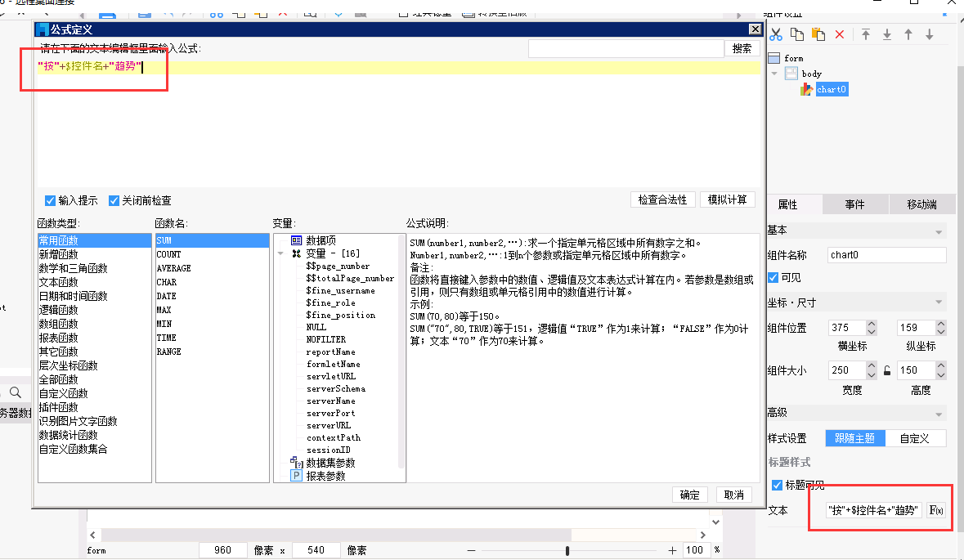The width and height of the screenshot is (964, 560).
Task: Click the title 文本 formula field
Action: click(873, 510)
